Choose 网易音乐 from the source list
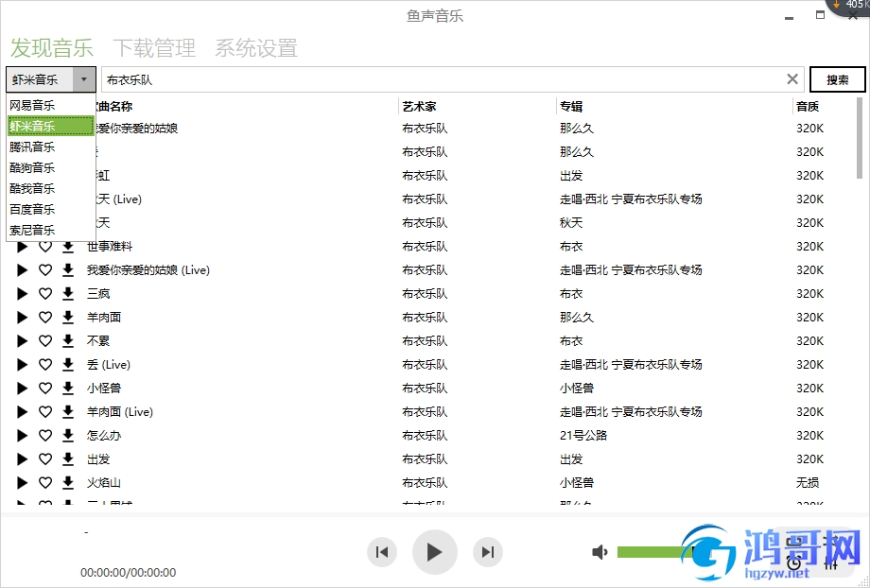The image size is (870, 588). (50, 105)
